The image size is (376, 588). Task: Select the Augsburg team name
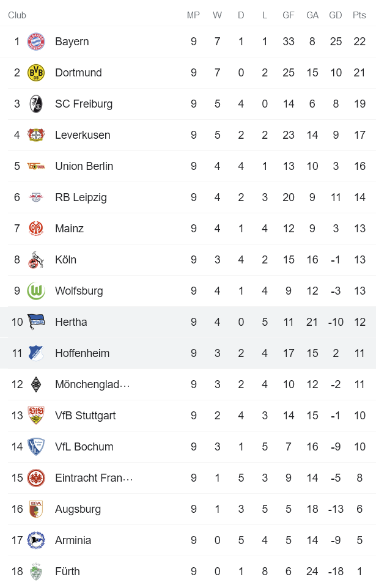coord(78,509)
